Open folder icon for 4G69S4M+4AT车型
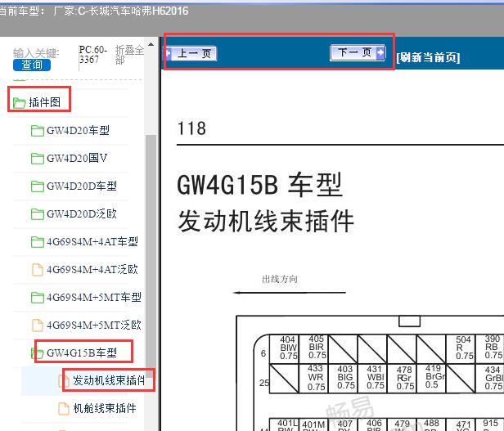This screenshot has width=504, height=431. [x=38, y=242]
